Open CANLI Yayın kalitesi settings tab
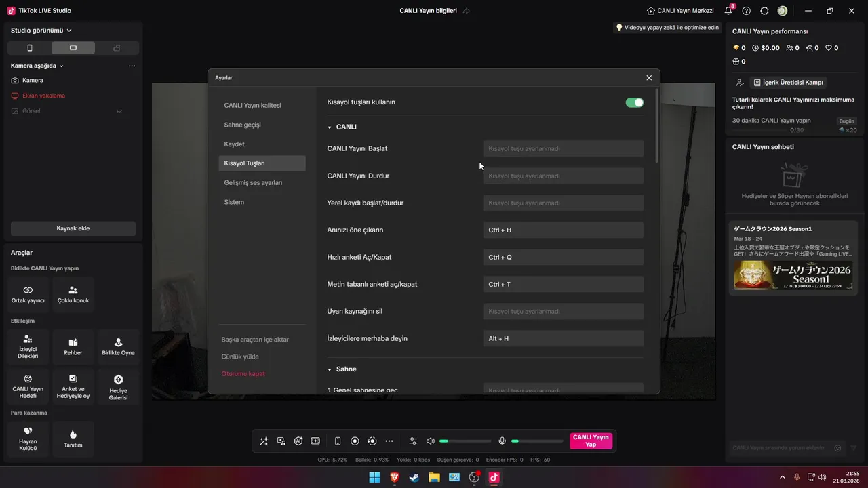868x488 pixels. coord(262,105)
